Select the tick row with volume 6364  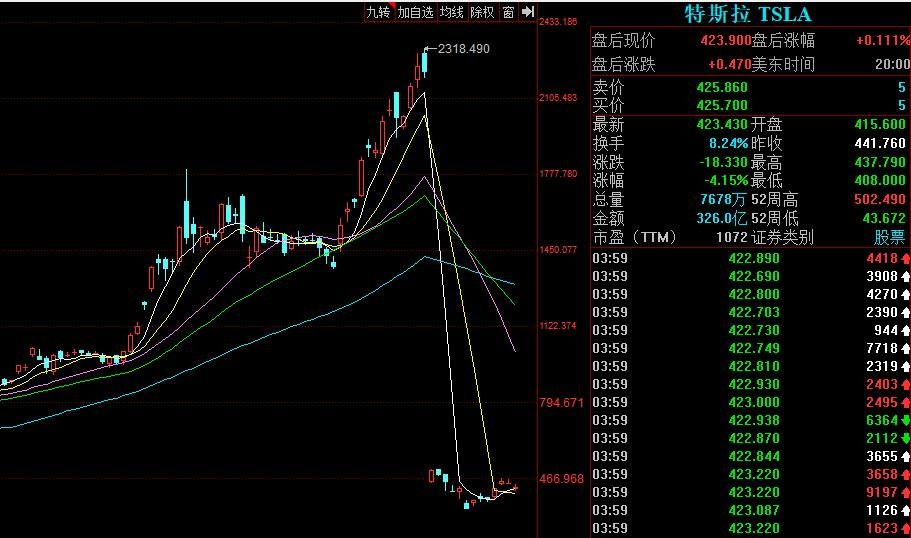coord(751,420)
